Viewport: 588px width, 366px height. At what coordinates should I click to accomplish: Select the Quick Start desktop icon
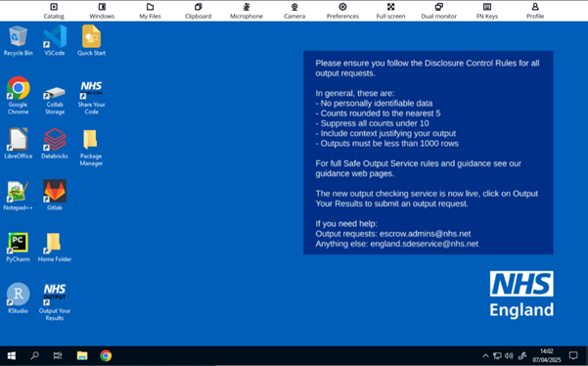point(91,40)
